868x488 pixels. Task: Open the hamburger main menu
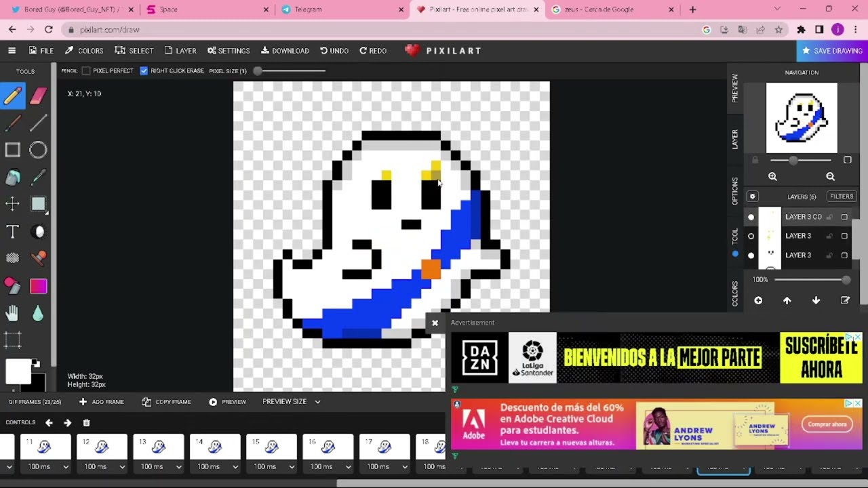point(12,50)
